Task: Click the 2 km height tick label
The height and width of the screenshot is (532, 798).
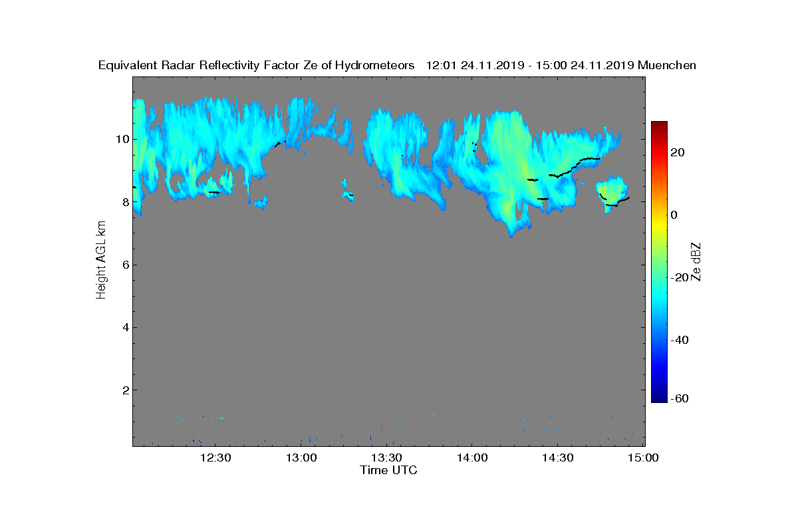Action: coord(126,390)
